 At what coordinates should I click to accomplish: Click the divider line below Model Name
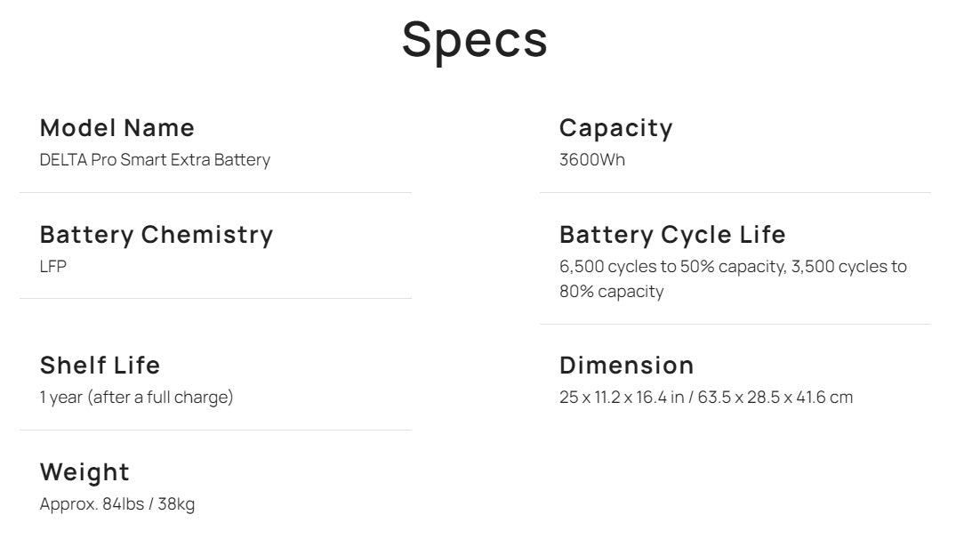(x=215, y=193)
